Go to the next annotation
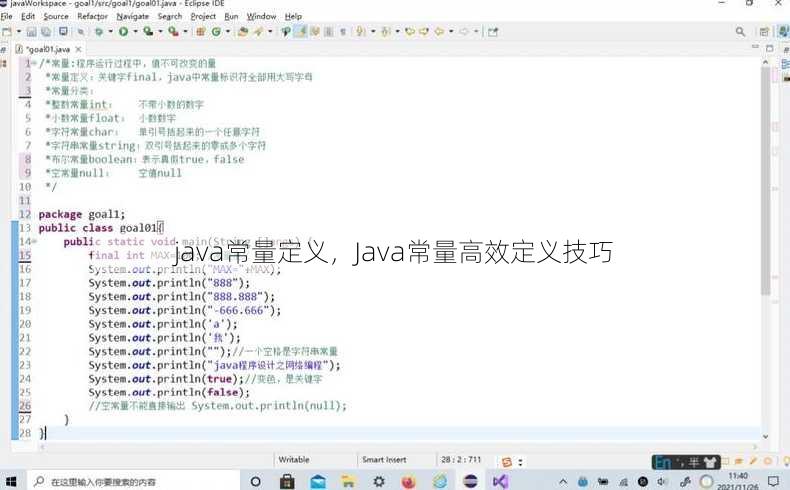Screen dimensions: 790x490 coord(361,32)
